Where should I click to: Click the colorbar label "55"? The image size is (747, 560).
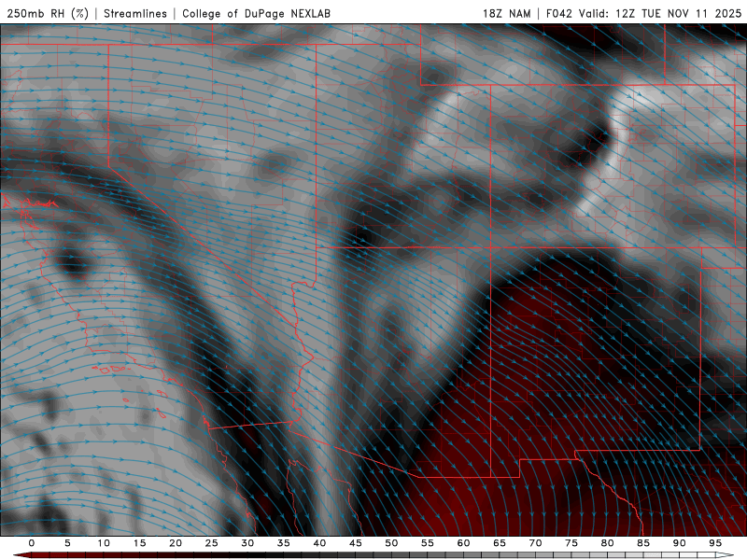tap(428, 543)
